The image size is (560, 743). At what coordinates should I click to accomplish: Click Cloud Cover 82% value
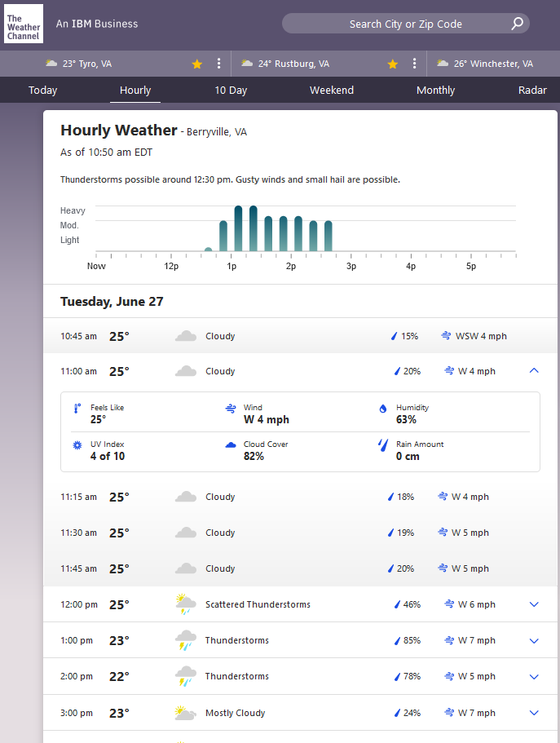pos(254,456)
